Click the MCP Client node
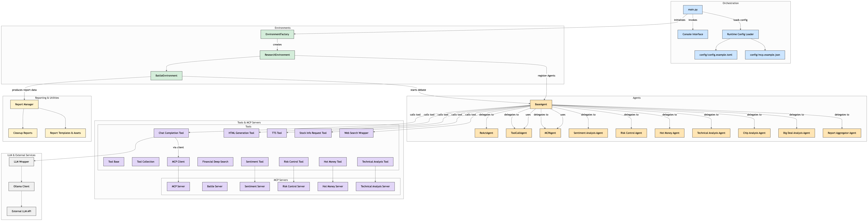The height and width of the screenshot is (221, 868). pos(178,162)
